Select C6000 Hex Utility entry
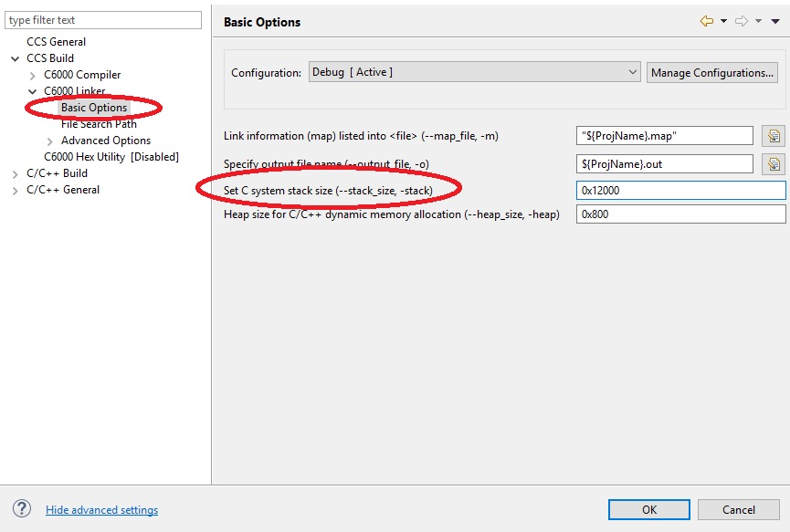Screen dimensions: 790x532 (111, 157)
